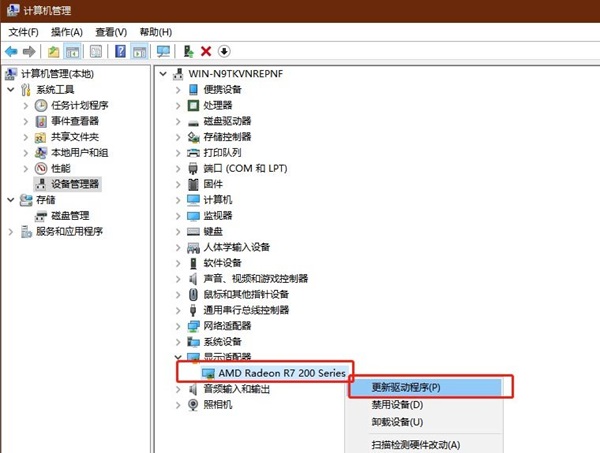Select 设备管理器 in the left tree
This screenshot has height=453, width=600.
[75, 184]
